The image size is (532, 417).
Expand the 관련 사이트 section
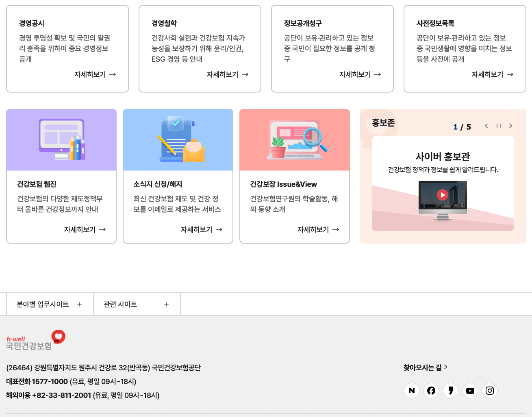(137, 304)
